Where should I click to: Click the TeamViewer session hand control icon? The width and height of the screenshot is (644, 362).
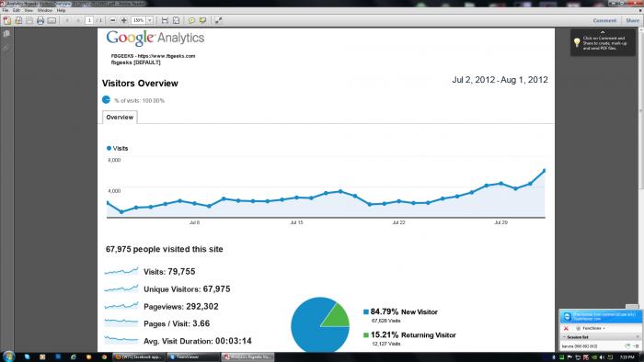(x=627, y=346)
